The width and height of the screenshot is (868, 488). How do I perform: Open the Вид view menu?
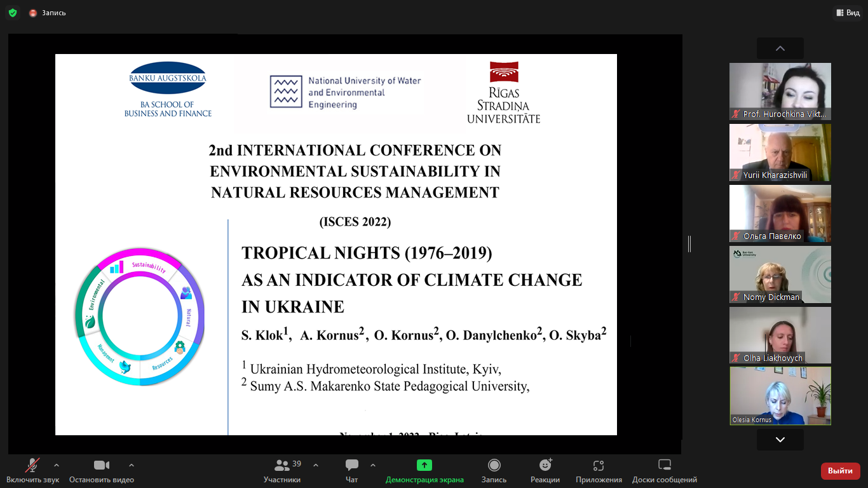click(x=848, y=13)
